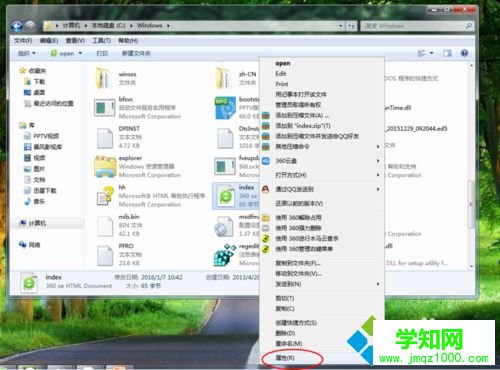Expand the 360云盘 submenu

tap(378, 161)
